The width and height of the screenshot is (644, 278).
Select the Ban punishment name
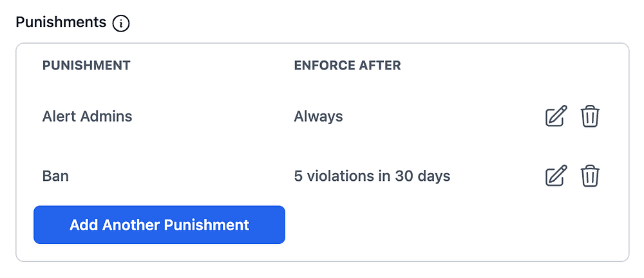click(x=55, y=176)
